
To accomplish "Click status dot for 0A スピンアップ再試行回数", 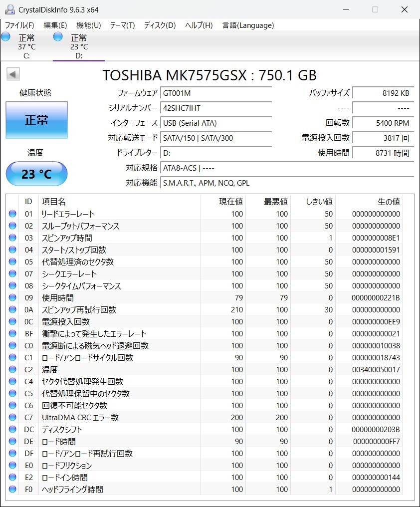I will tap(12, 309).
